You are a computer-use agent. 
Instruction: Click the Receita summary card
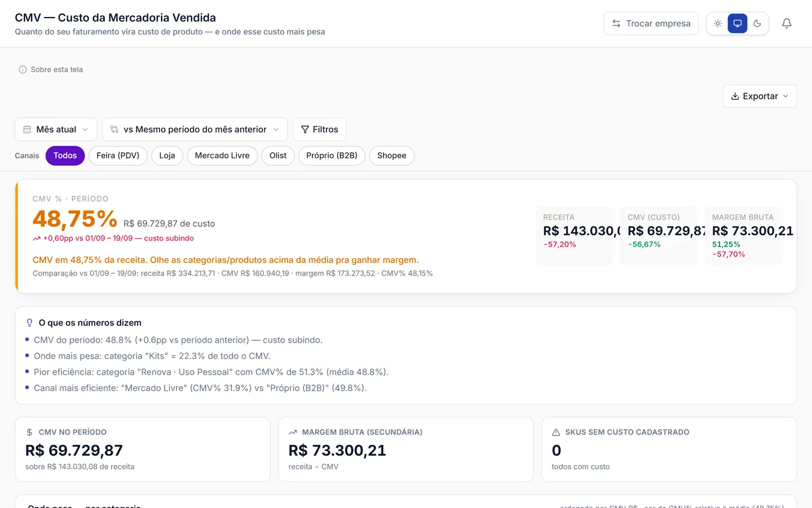(573, 236)
